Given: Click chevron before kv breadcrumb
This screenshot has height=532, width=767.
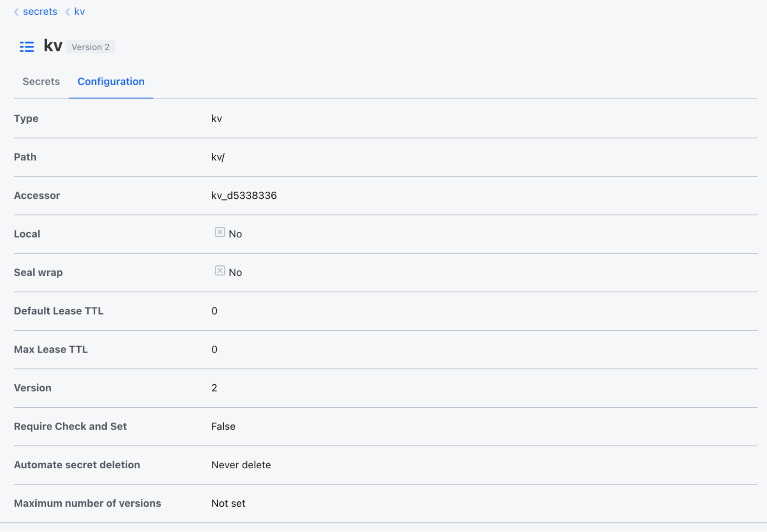Looking at the screenshot, I should (x=68, y=12).
